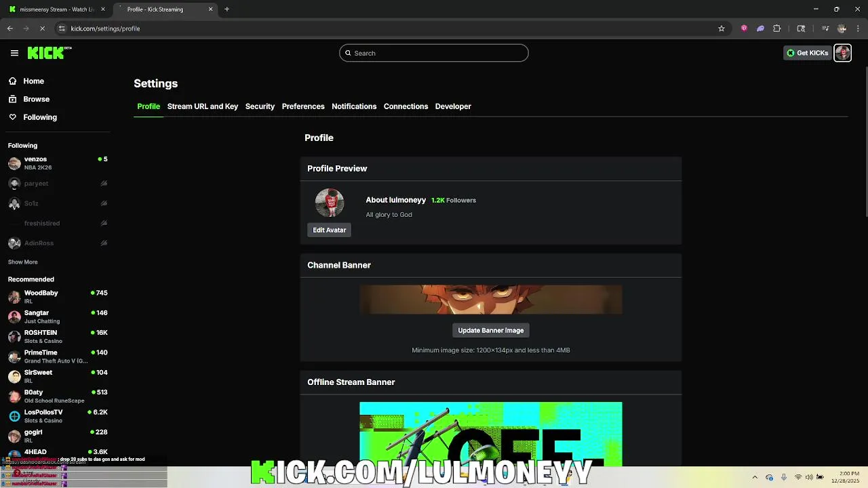
Task: Close the Profile - Kick Streaming tab
Action: (210, 9)
